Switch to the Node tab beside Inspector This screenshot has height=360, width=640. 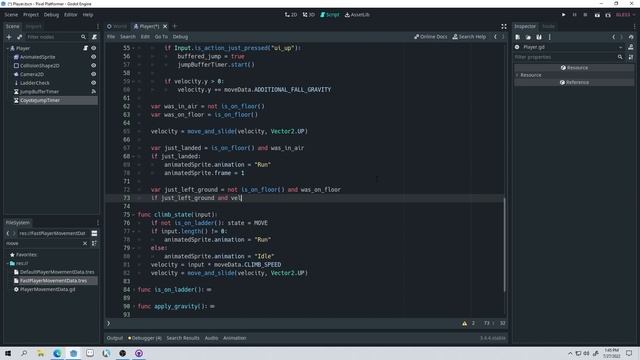coord(548,26)
